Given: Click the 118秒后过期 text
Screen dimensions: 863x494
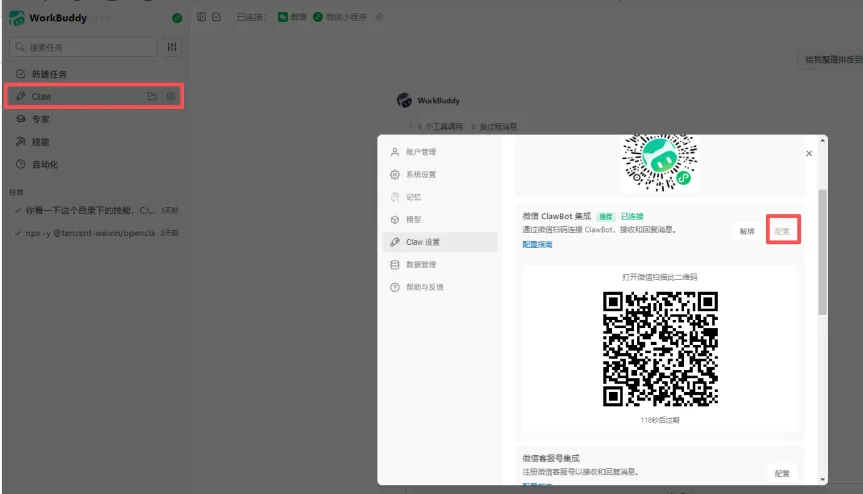Looking at the screenshot, I should [x=660, y=420].
